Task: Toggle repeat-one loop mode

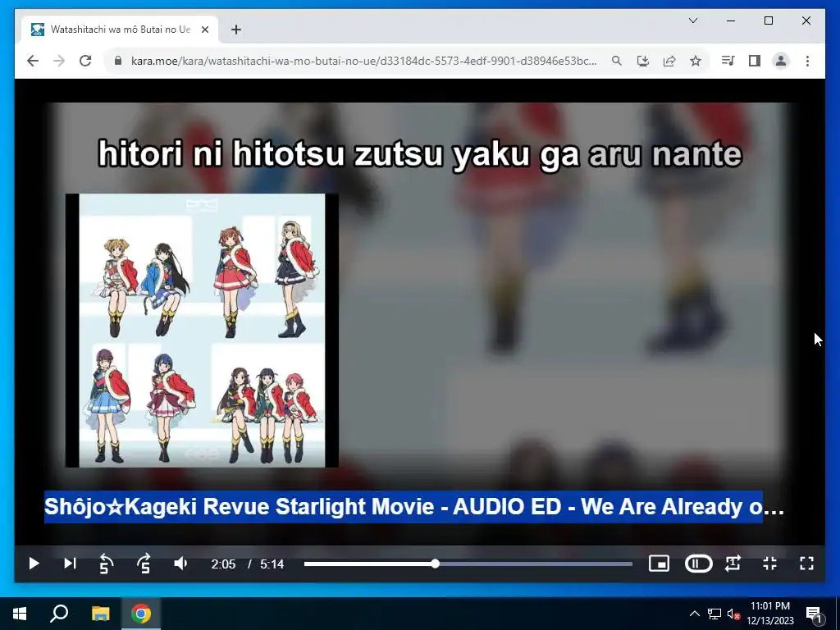Action: 733,564
